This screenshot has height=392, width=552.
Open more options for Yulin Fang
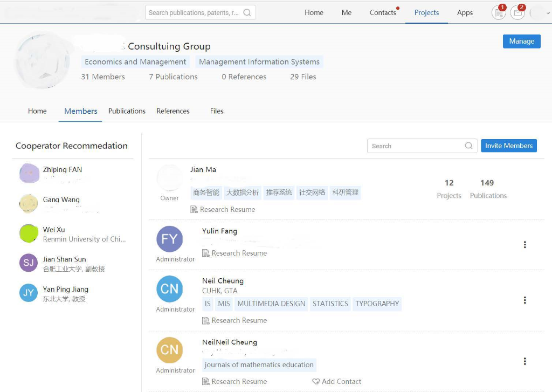[525, 245]
